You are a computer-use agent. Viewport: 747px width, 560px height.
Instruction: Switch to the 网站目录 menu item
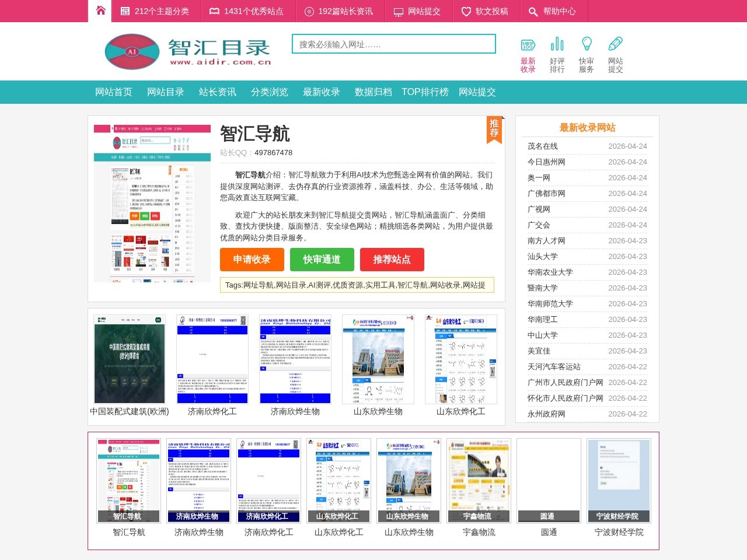pyautogui.click(x=166, y=92)
